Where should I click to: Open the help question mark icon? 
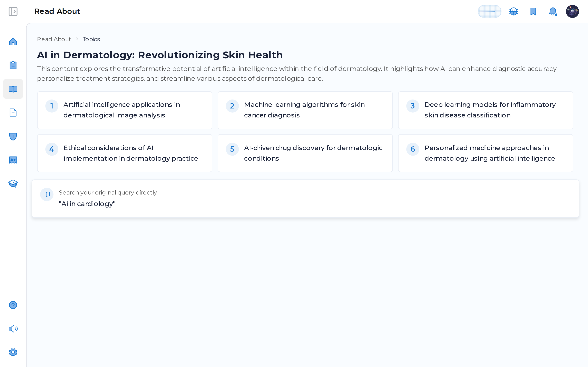coord(13,305)
